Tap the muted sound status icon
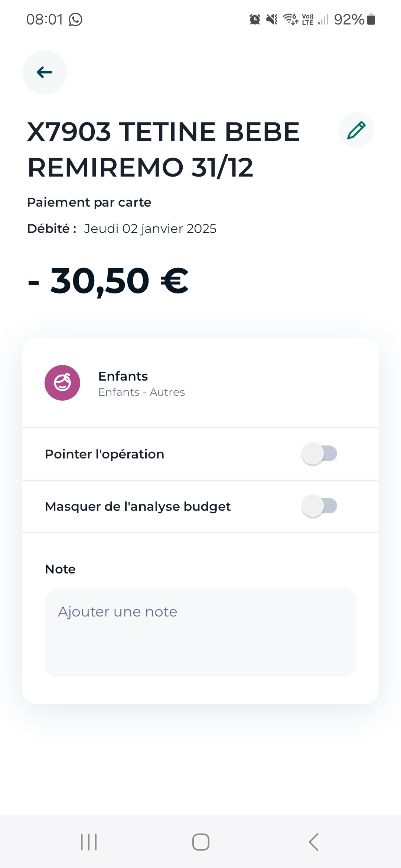This screenshot has height=868, width=401. click(x=272, y=19)
